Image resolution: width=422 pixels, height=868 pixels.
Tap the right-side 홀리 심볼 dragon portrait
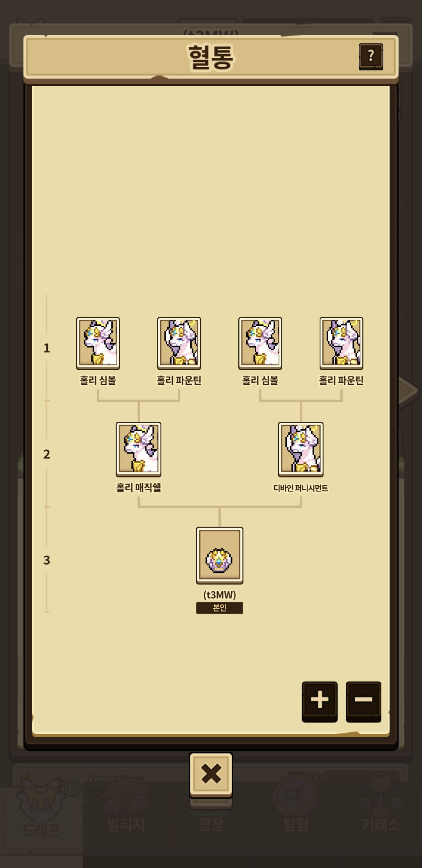[260, 343]
